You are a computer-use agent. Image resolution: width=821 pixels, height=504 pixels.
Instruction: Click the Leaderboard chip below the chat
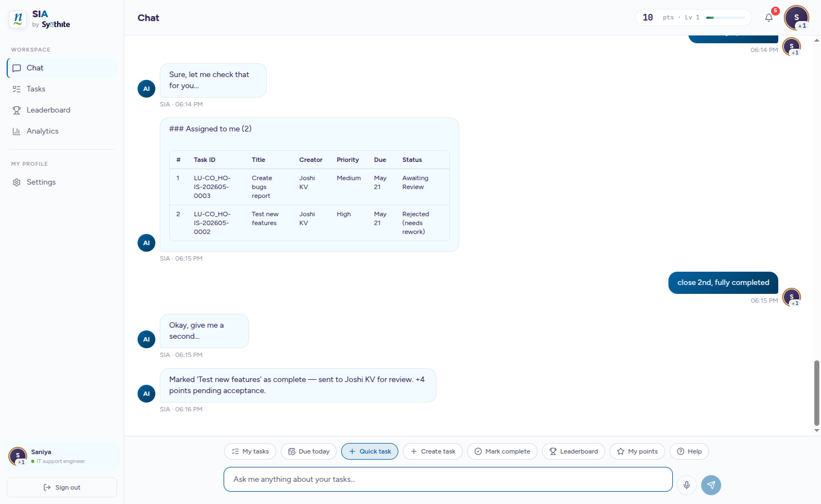(x=574, y=451)
